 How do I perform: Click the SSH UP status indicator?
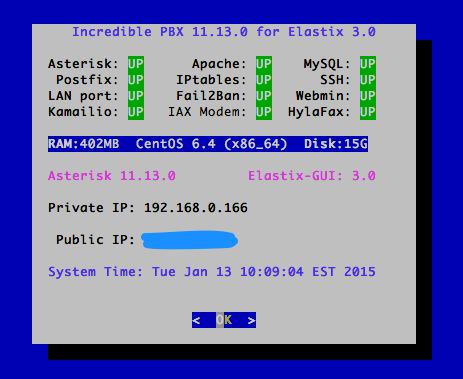[x=368, y=80]
